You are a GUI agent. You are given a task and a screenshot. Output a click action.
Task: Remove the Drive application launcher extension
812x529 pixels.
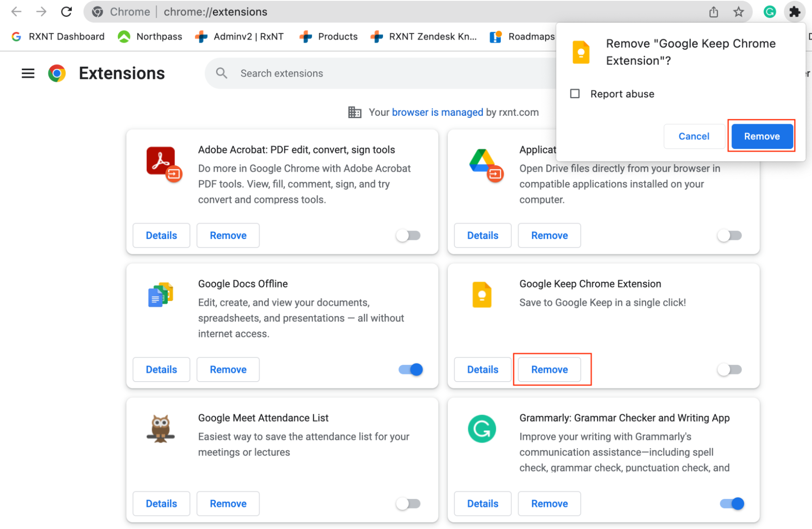point(550,235)
